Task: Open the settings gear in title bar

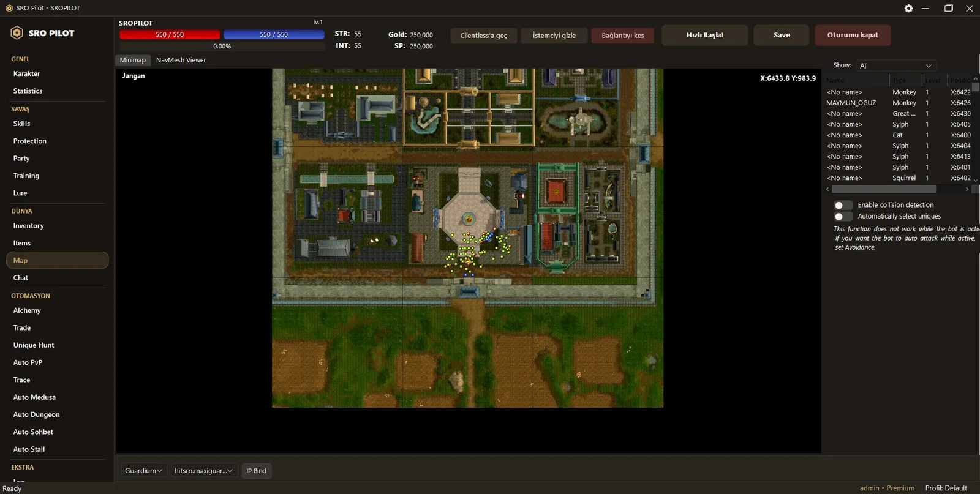Action: 908,8
